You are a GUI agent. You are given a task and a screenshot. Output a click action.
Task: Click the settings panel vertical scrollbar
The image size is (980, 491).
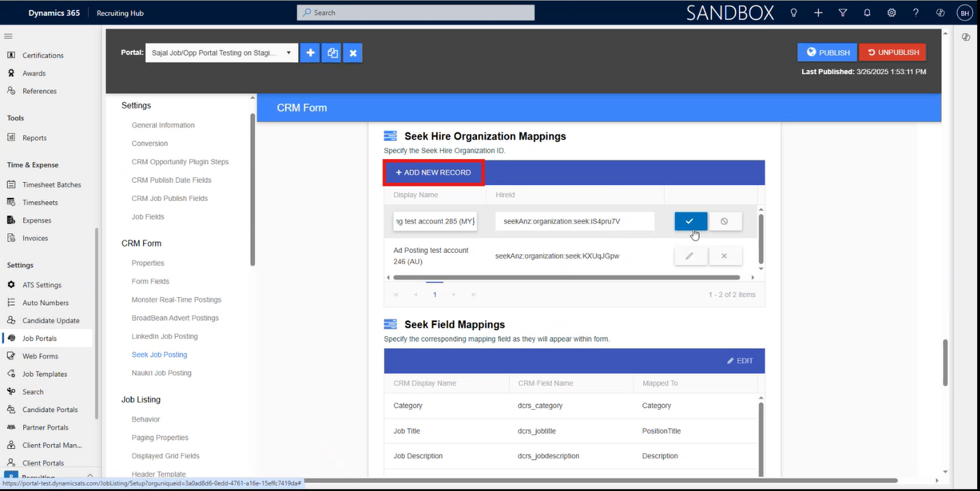252,189
